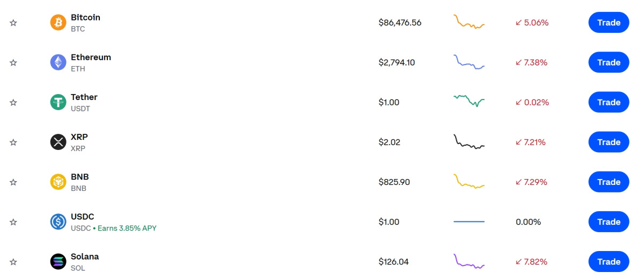
Task: Star Bitcoin to add to watchlist
Action: [x=13, y=23]
